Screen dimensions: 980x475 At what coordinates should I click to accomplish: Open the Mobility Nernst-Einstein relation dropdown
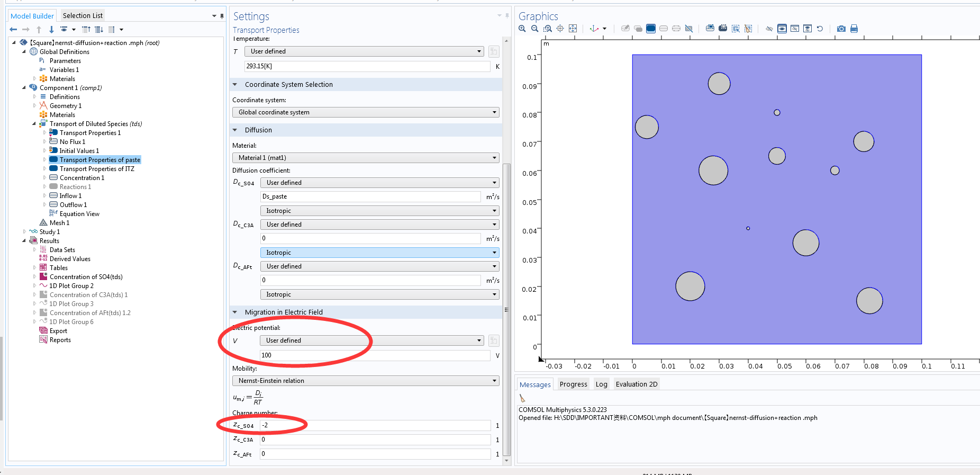(x=365, y=381)
